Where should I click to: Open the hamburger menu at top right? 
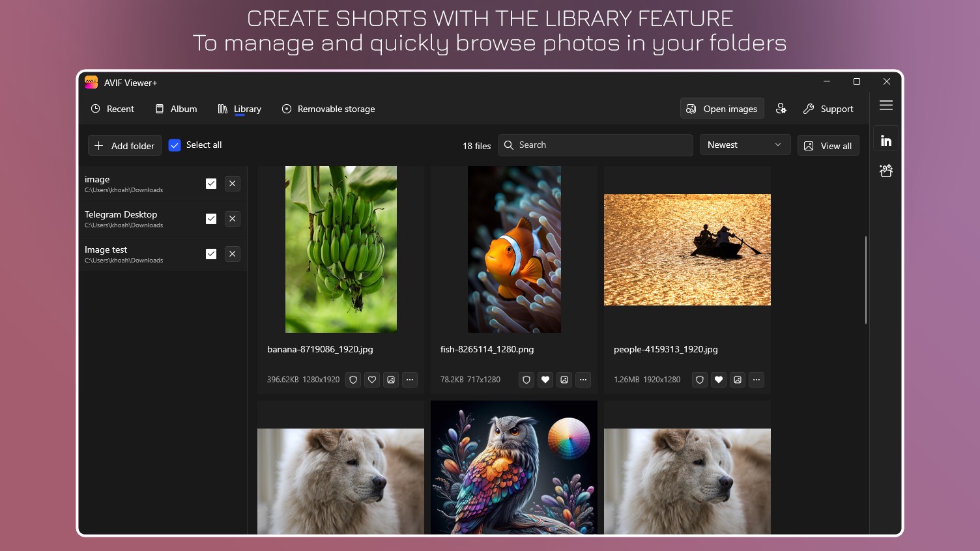click(x=886, y=106)
